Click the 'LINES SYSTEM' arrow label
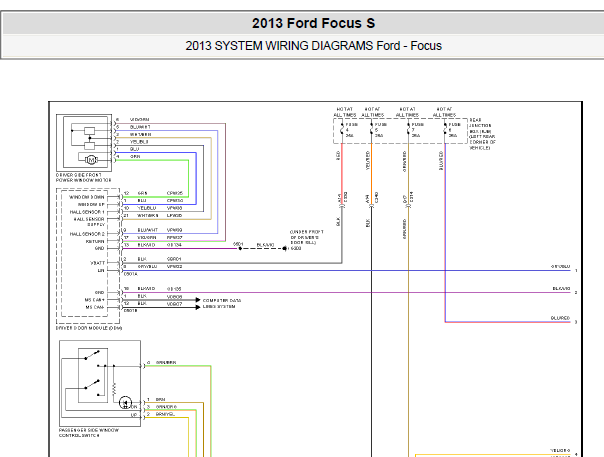Screen dimensions: 604x457 click(219, 307)
